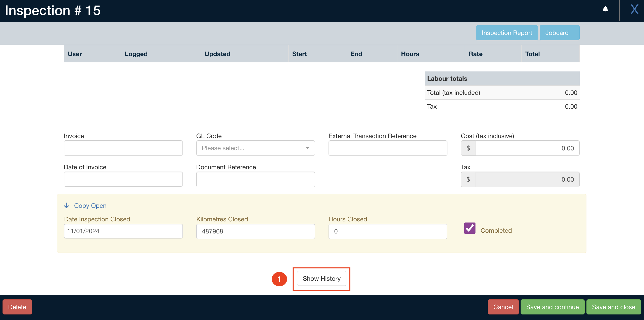The height and width of the screenshot is (320, 644).
Task: Open the Jobcard tab button
Action: [x=559, y=33]
